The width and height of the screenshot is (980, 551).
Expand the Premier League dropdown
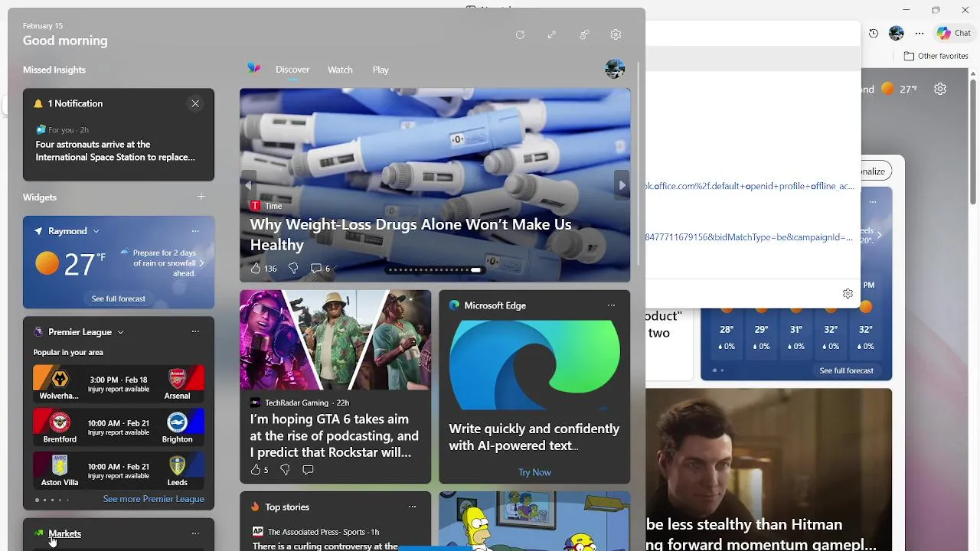pyautogui.click(x=121, y=332)
